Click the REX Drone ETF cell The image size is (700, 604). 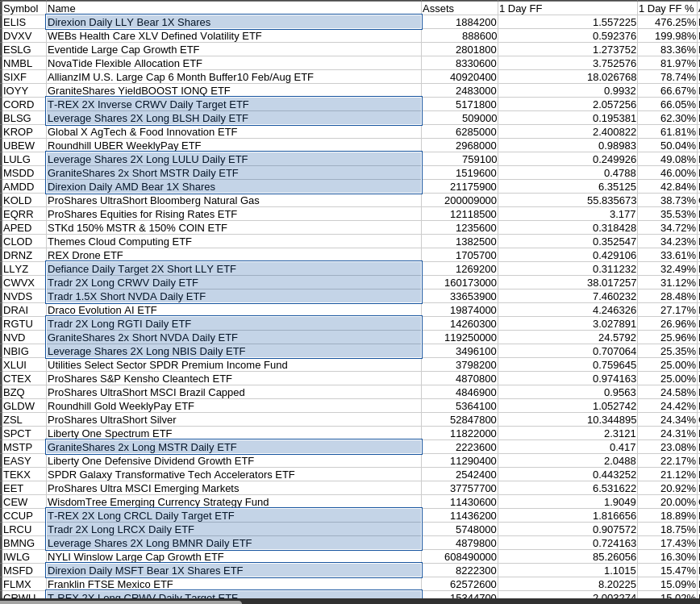point(234,256)
